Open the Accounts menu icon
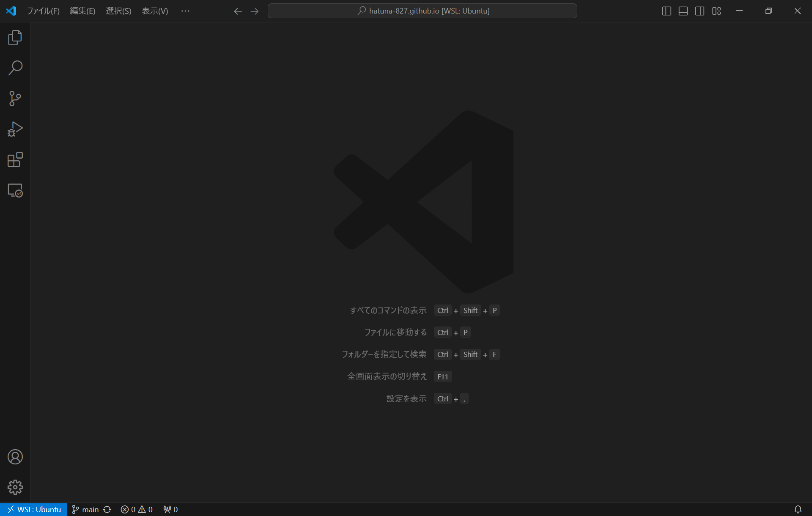This screenshot has width=812, height=516. pyautogui.click(x=15, y=457)
